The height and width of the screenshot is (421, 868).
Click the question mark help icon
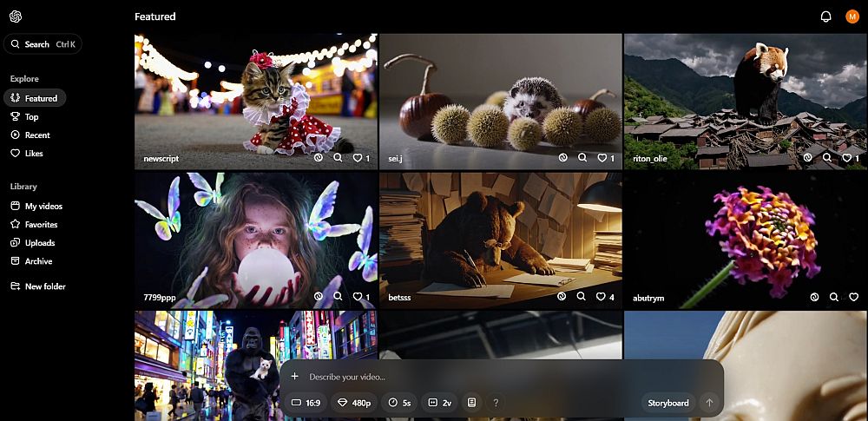coord(496,403)
